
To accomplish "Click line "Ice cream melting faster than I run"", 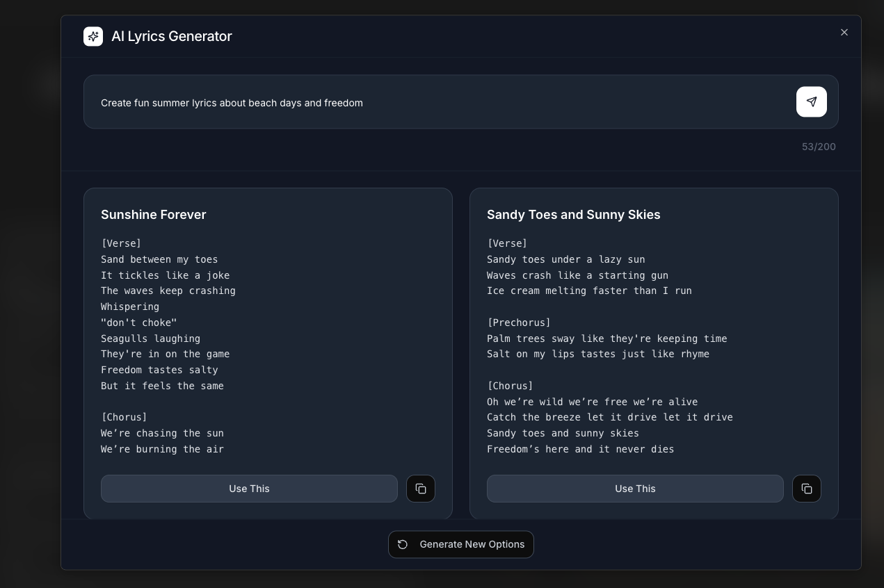I will click(x=589, y=291).
